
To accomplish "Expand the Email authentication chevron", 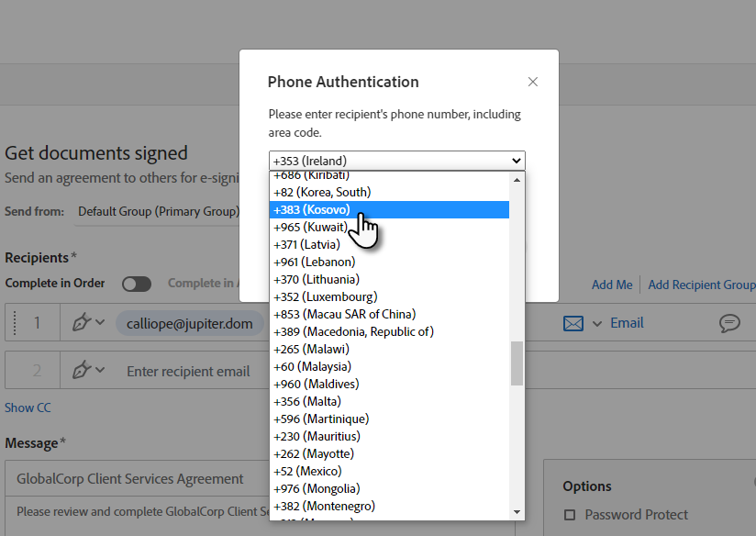I will point(597,323).
